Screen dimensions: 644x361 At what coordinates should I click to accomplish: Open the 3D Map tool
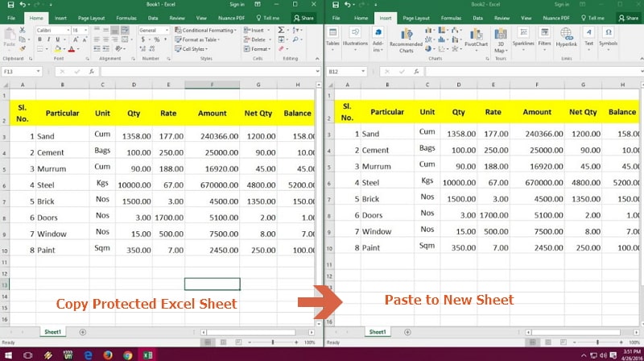(x=498, y=36)
